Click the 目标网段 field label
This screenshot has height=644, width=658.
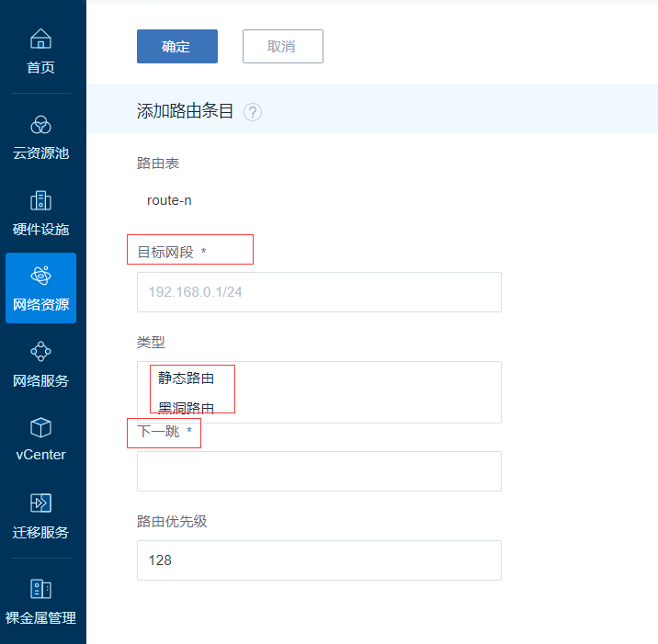tap(165, 252)
